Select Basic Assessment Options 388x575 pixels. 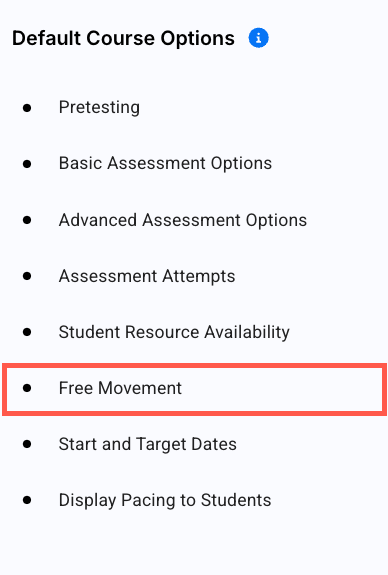165,163
